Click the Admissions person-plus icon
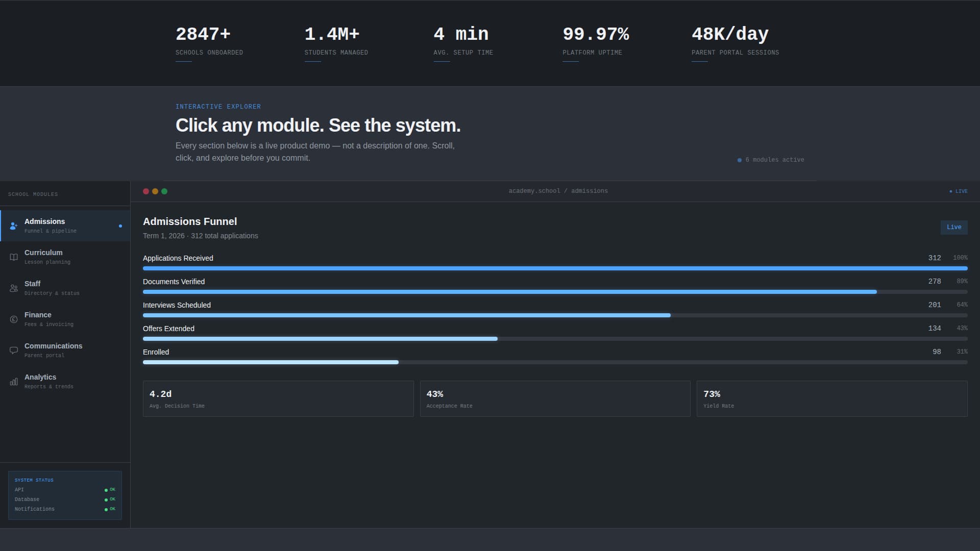 click(14, 226)
